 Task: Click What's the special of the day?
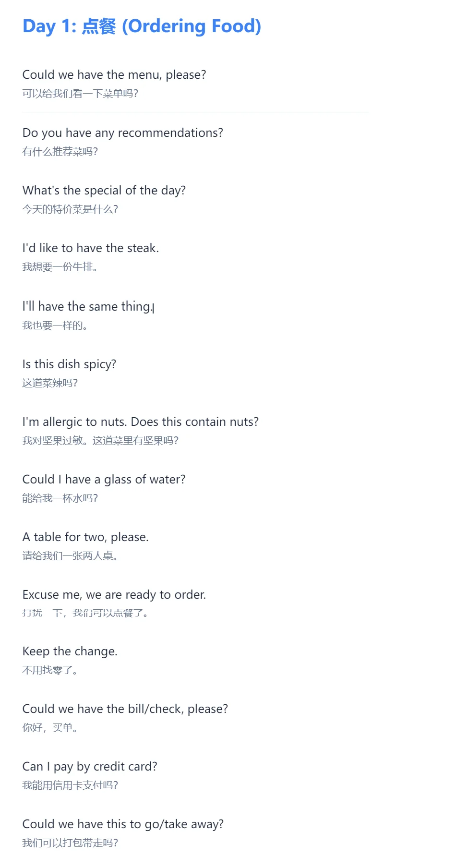(104, 191)
